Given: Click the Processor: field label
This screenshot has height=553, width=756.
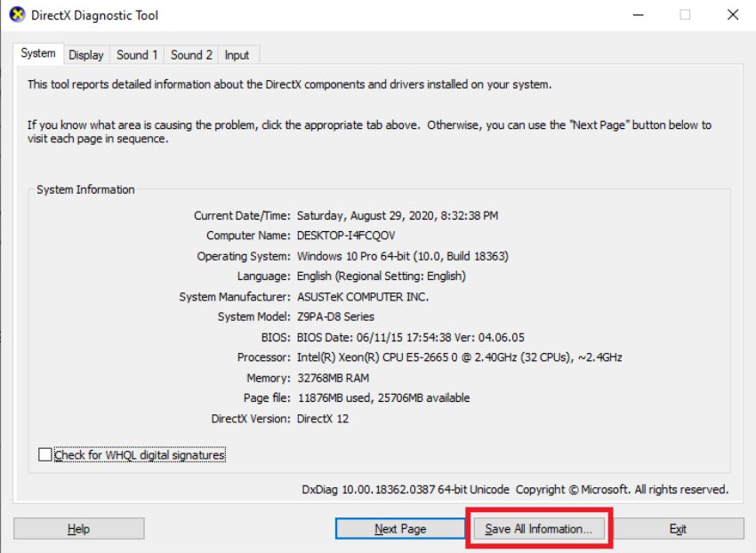Looking at the screenshot, I should (264, 357).
